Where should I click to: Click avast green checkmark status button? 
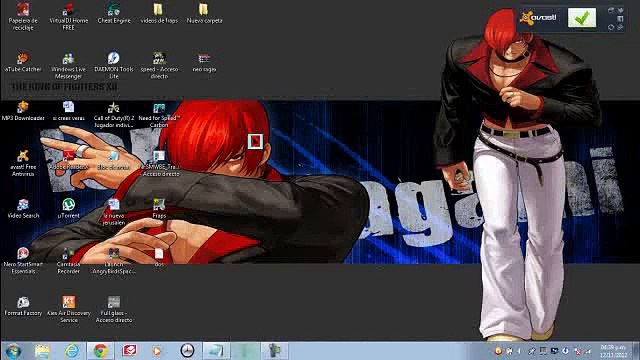(x=582, y=18)
